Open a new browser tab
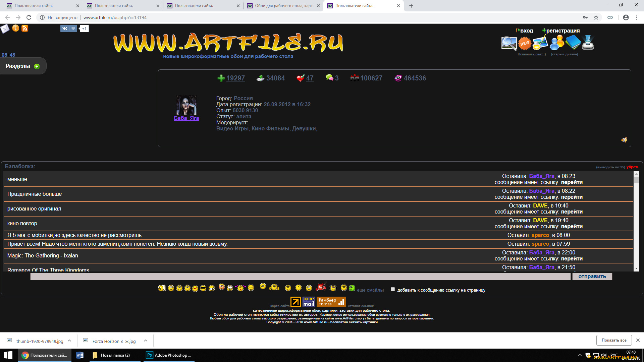This screenshot has height=362, width=644. pyautogui.click(x=411, y=6)
